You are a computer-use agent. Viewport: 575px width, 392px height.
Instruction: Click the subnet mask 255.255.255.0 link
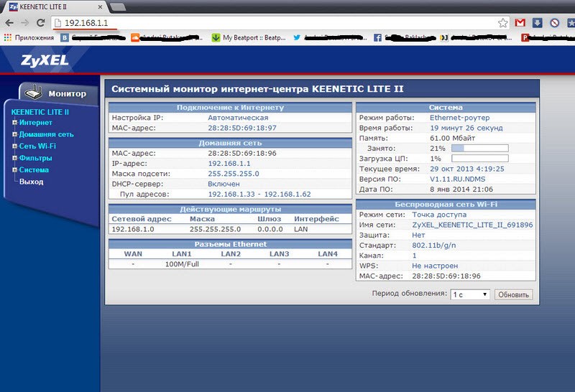(233, 174)
